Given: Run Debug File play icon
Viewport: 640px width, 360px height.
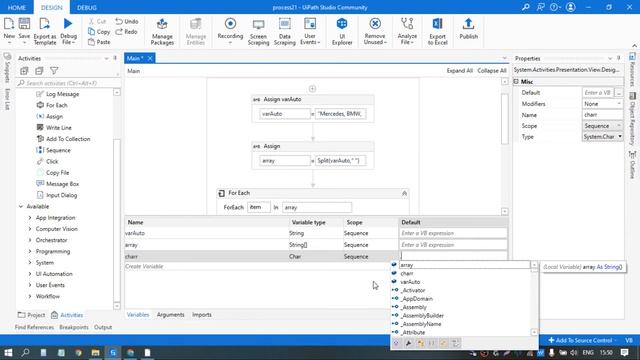Looking at the screenshot, I should point(68,24).
